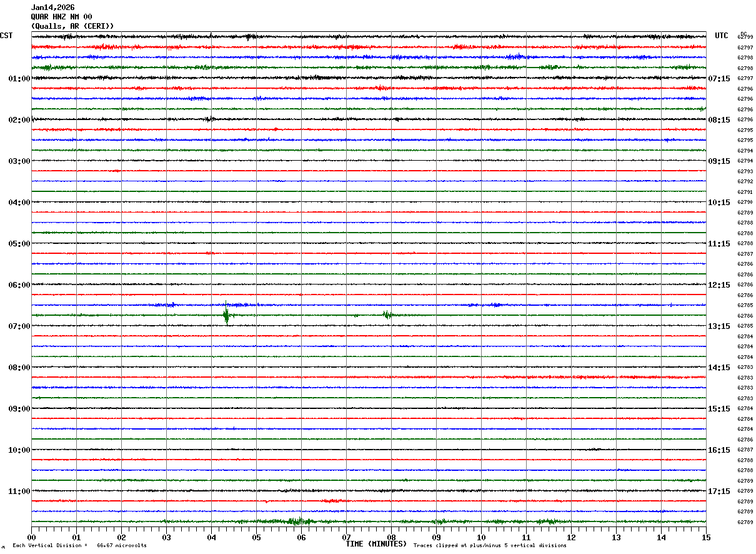Image resolution: width=756 pixels, height=554 pixels.
Task: Click the 07:15 UTC time label
Action: pyautogui.click(x=719, y=79)
